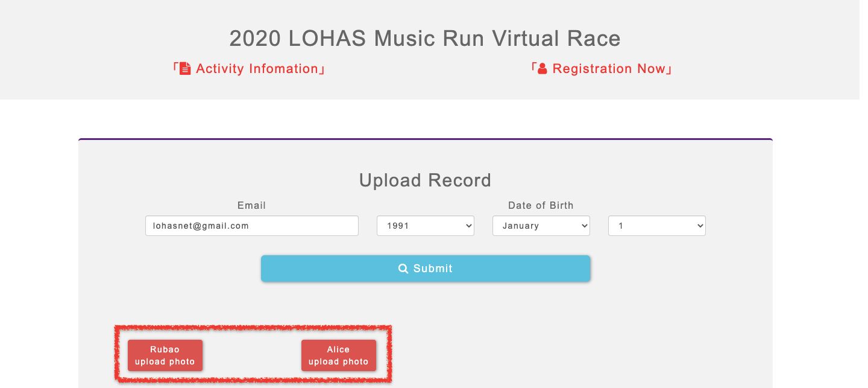Click the arrow on the January selector
The width and height of the screenshot is (868, 388).
point(585,226)
